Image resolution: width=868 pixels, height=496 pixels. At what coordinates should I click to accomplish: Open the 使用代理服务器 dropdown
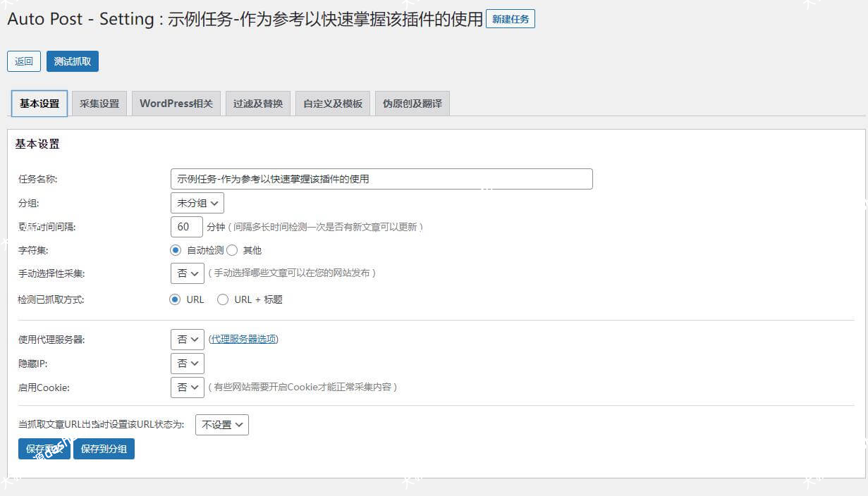click(187, 339)
